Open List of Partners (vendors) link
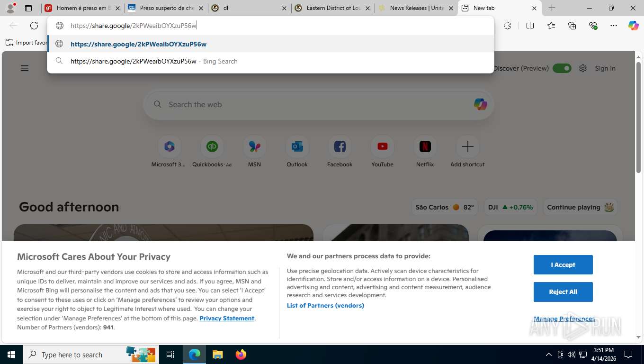 [x=325, y=305]
